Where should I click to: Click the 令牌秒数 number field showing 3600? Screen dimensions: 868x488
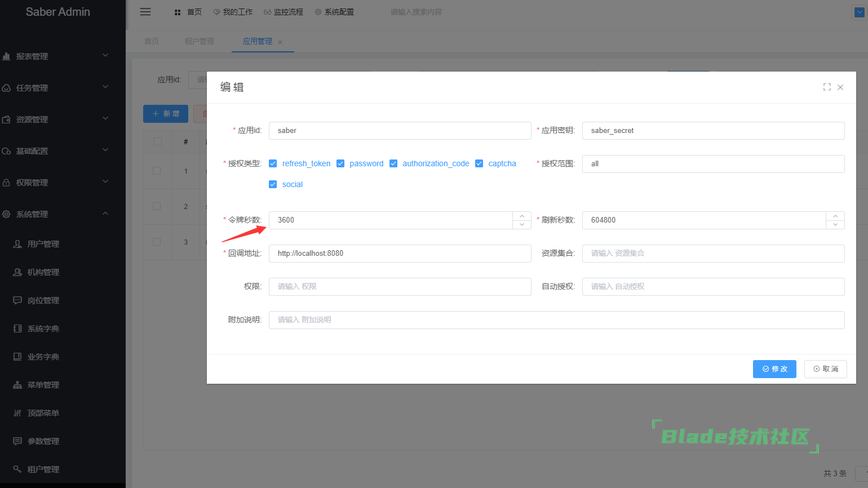click(x=391, y=220)
